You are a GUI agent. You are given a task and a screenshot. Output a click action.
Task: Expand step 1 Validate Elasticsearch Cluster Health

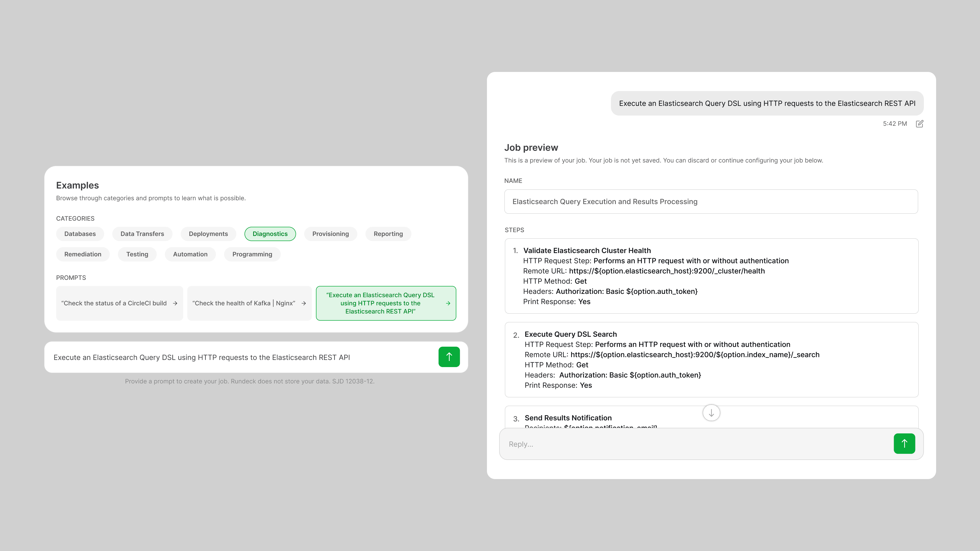(587, 251)
